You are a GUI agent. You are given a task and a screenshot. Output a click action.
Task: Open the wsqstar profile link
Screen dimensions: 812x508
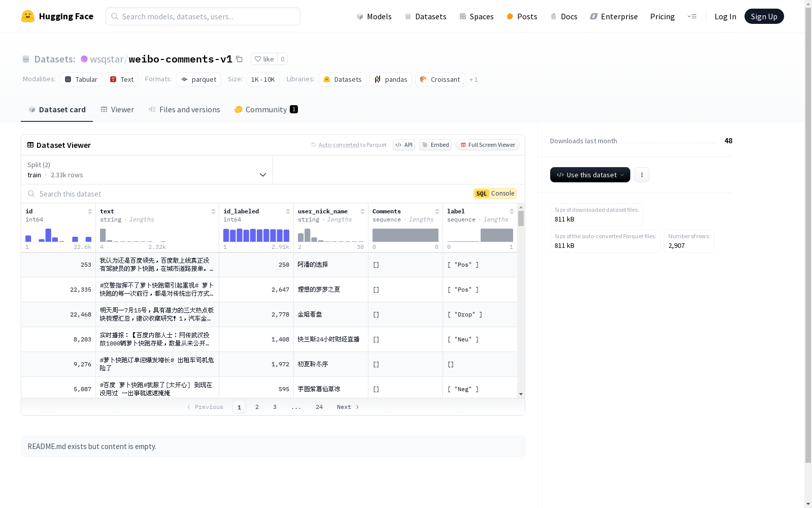tap(107, 59)
